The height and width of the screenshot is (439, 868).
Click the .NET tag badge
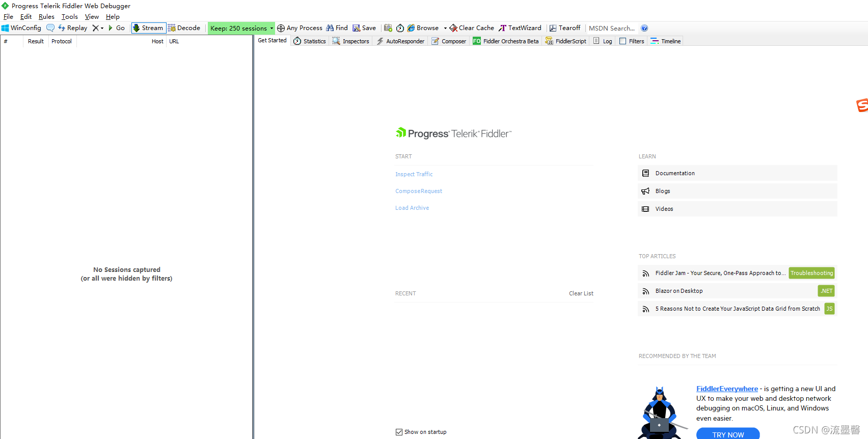pyautogui.click(x=826, y=291)
